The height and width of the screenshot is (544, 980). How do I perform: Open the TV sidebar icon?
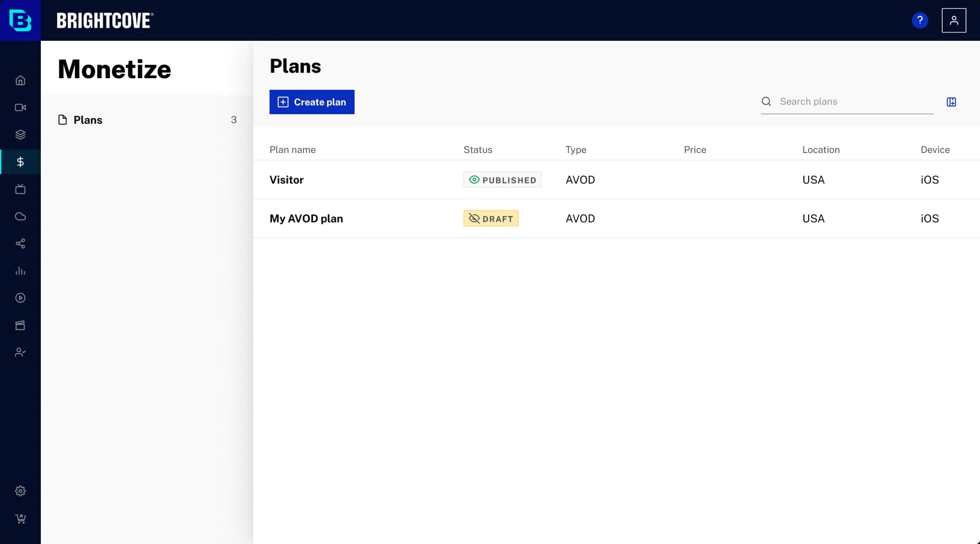[x=20, y=189]
